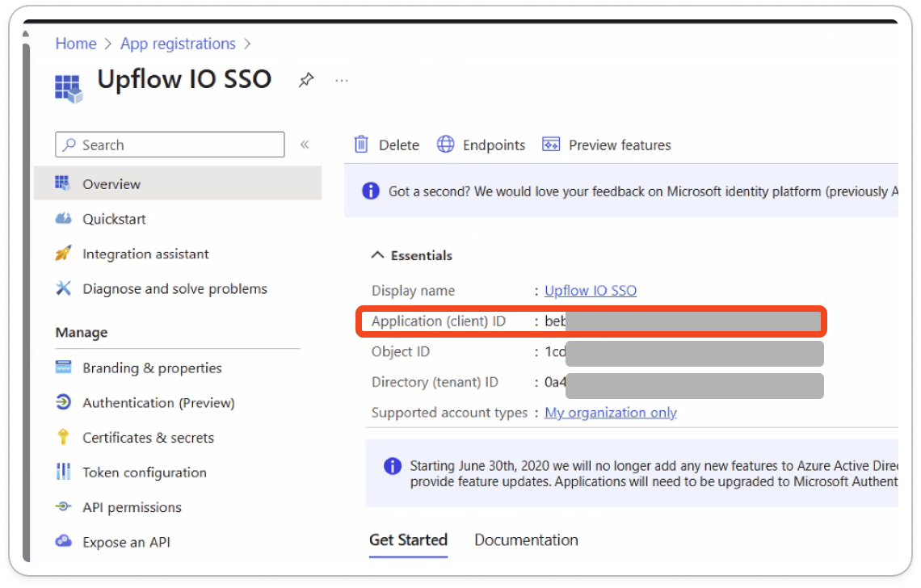Click the Application (client) ID label
Screen dimensions: 921x588
coord(438,321)
